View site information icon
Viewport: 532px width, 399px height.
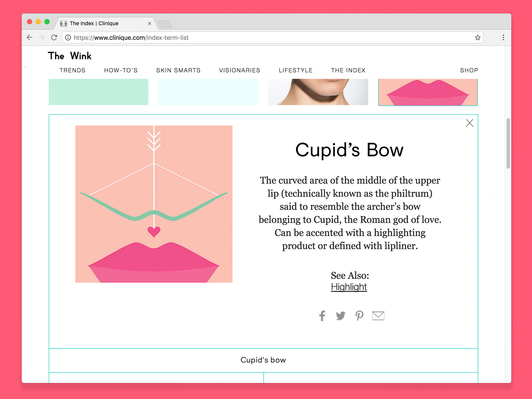pyautogui.click(x=68, y=38)
